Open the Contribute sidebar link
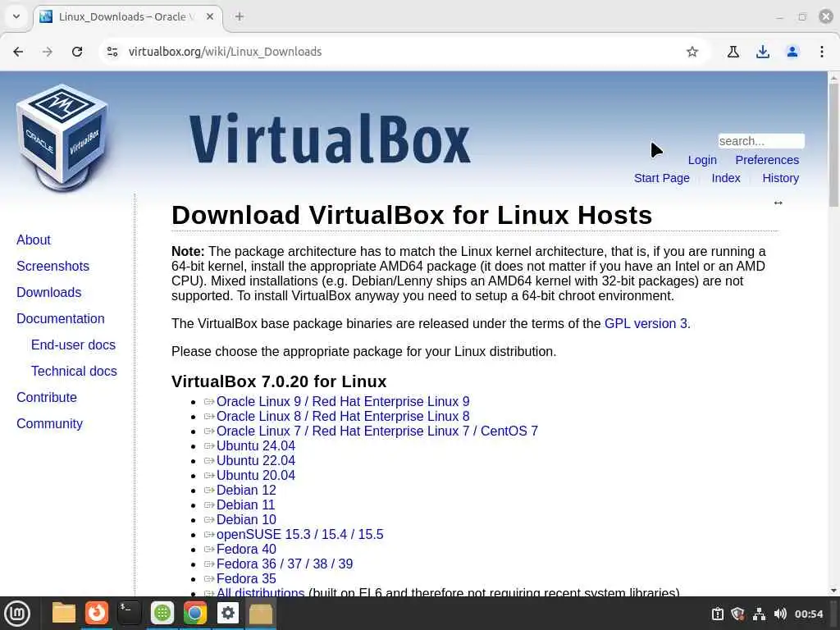The height and width of the screenshot is (630, 840). pos(47,398)
